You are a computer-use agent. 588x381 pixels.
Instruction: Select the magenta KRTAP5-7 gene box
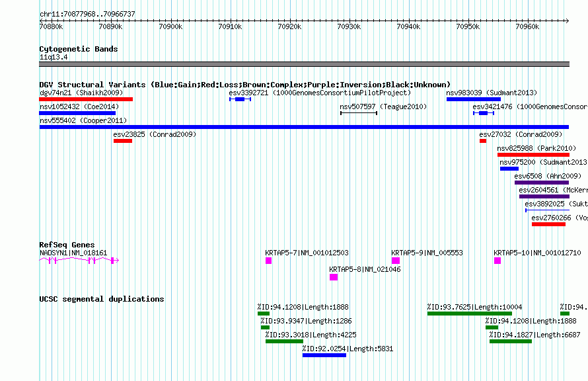pos(268,261)
